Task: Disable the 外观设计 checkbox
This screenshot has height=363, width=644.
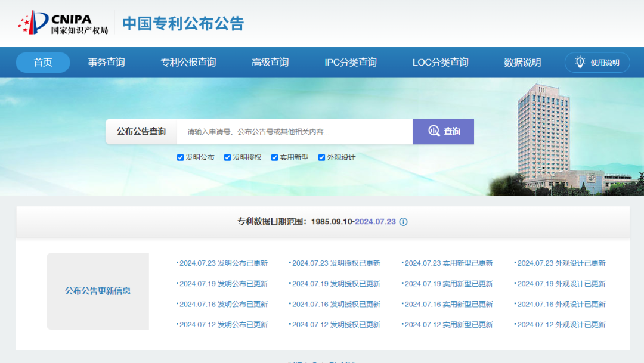Action: (x=322, y=157)
